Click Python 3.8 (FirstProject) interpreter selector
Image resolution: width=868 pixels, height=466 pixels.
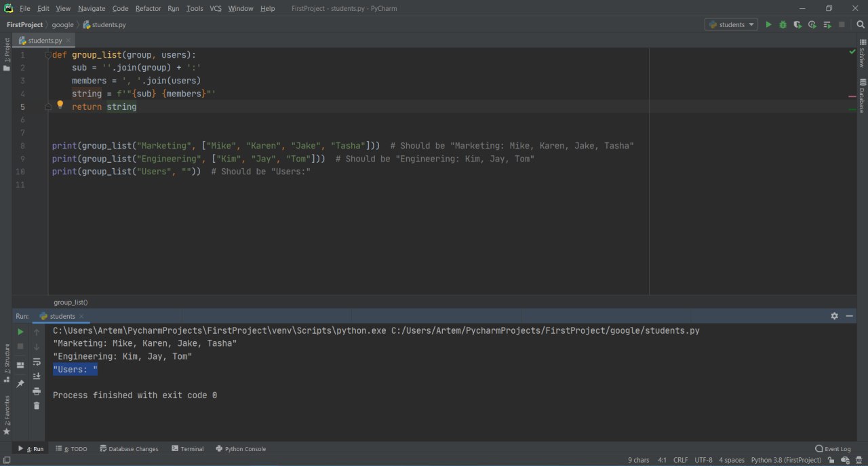coord(786,460)
